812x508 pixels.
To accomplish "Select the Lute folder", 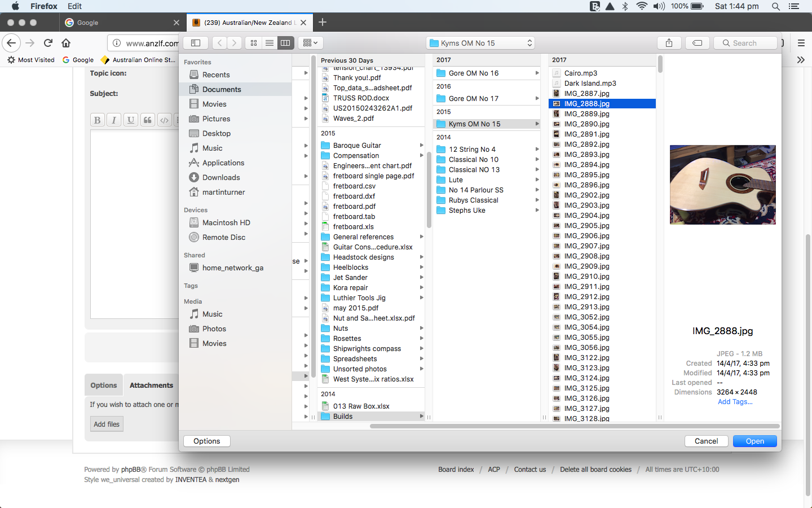I will coord(487,179).
